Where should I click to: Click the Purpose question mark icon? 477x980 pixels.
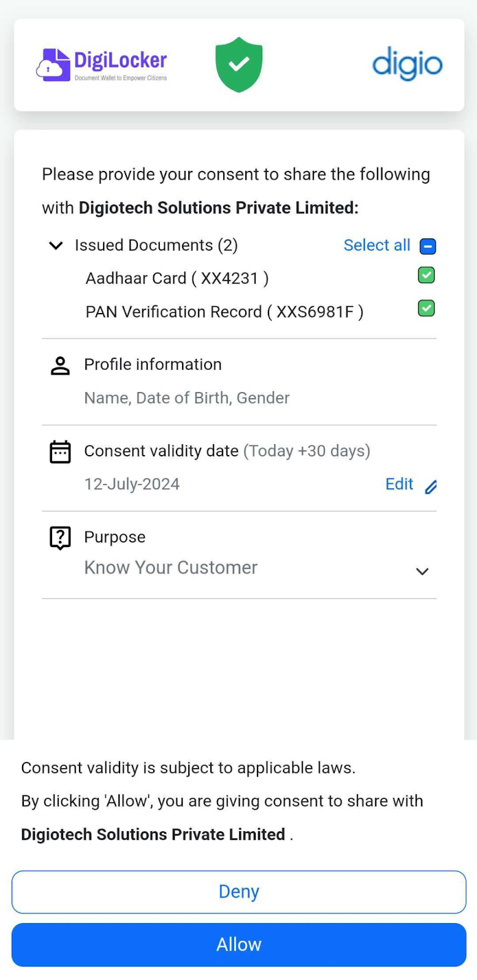coord(60,538)
